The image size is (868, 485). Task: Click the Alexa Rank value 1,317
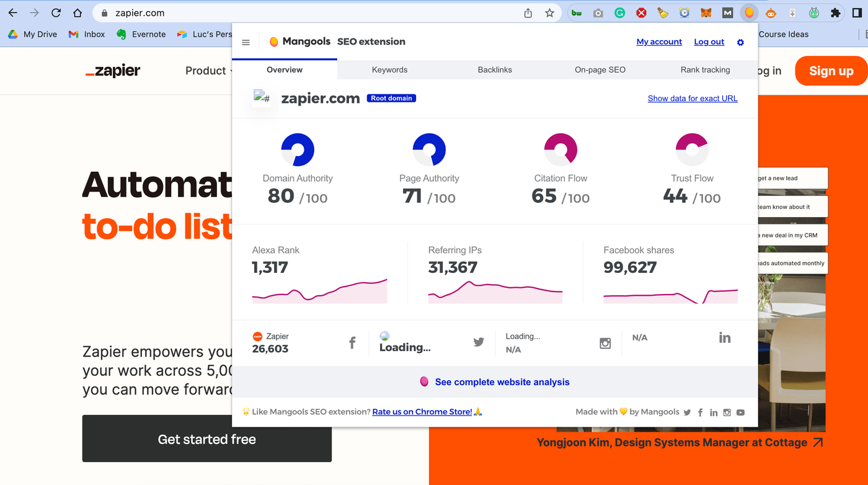point(270,267)
